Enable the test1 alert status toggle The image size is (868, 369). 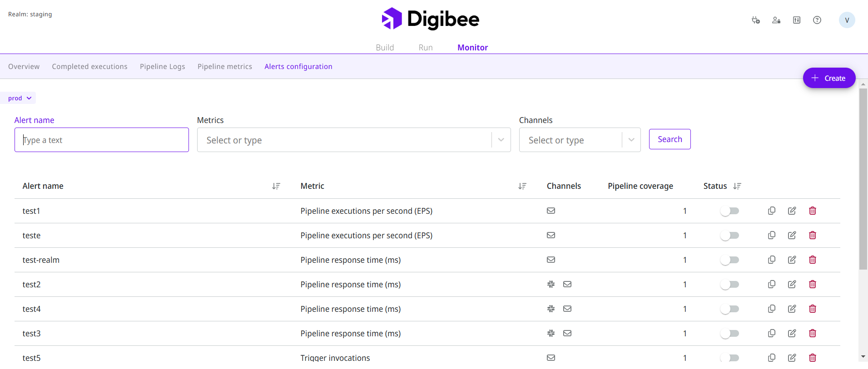tap(729, 211)
